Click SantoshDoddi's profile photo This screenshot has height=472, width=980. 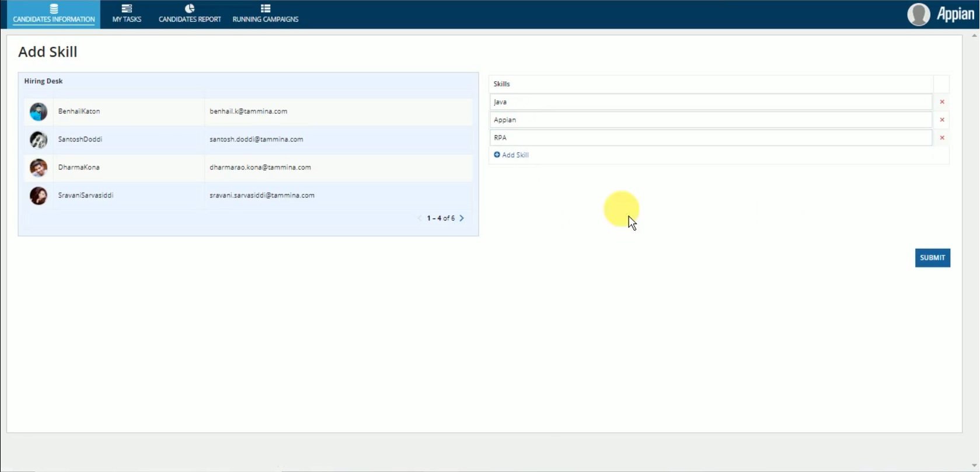[x=39, y=140]
